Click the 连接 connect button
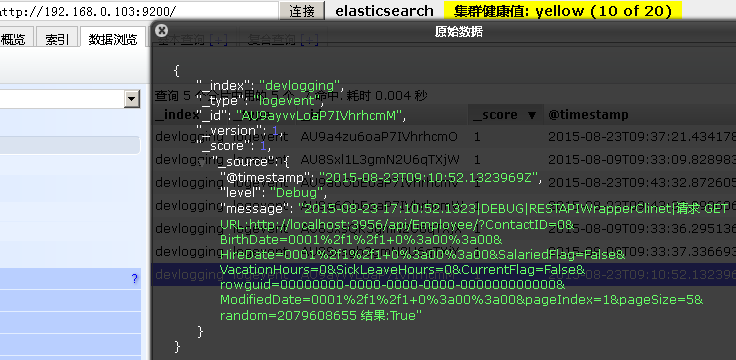 tap(302, 11)
